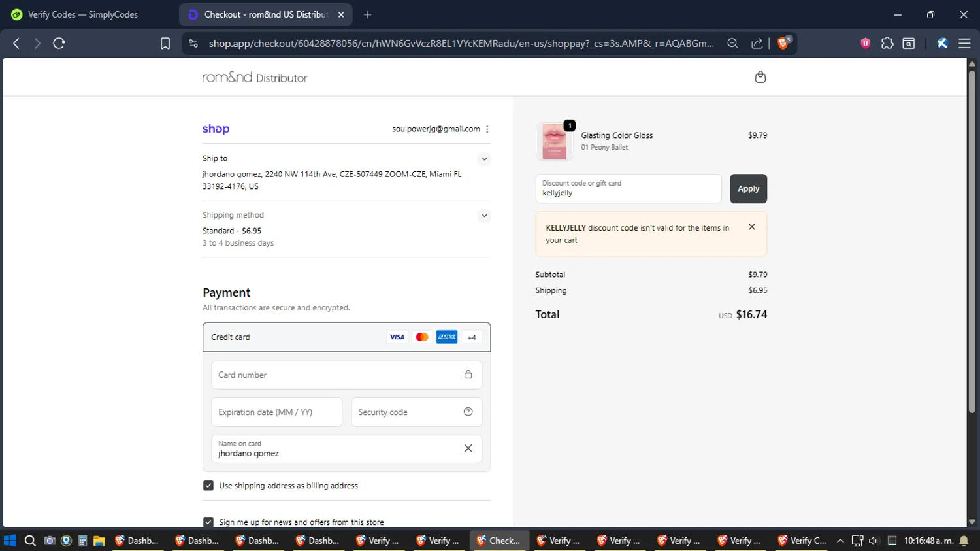This screenshot has height=551, width=980.
Task: Click the page vertical scrollbar
Action: tap(972, 242)
